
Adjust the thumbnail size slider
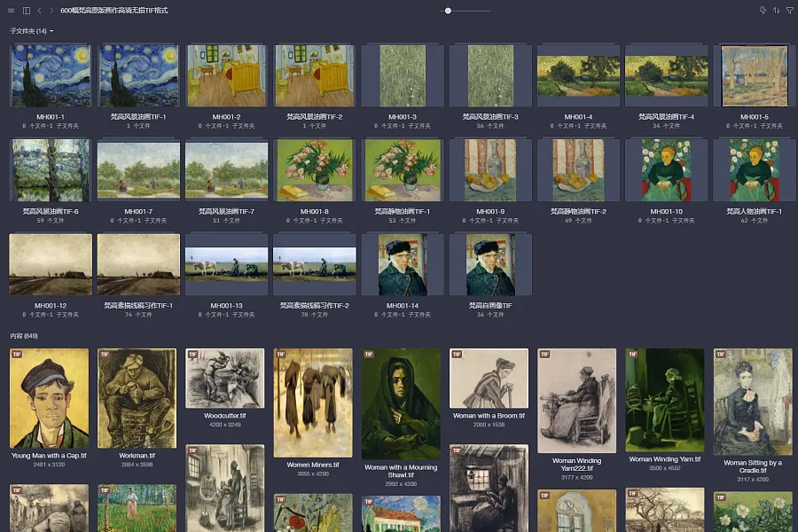point(448,11)
